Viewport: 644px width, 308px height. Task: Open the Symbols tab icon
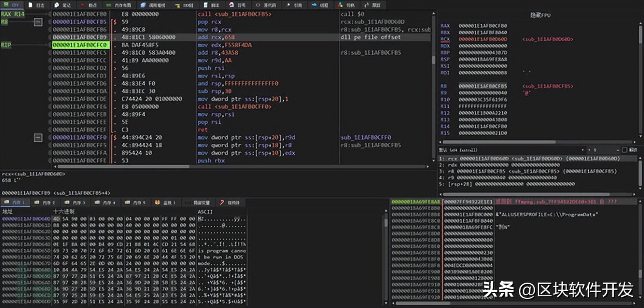point(231,5)
